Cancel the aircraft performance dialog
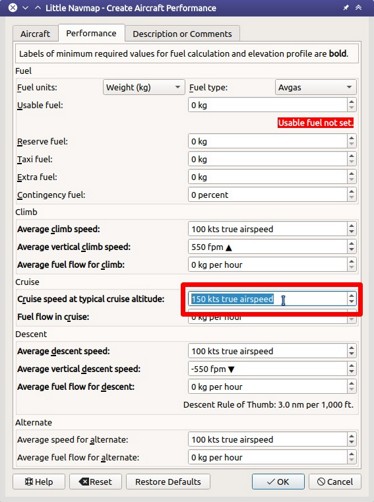 pyautogui.click(x=335, y=482)
